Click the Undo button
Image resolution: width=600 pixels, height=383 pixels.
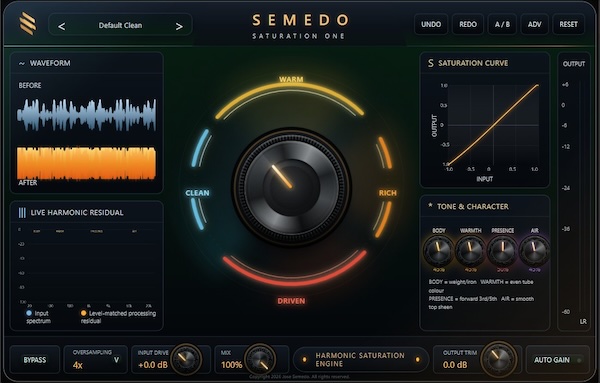pyautogui.click(x=431, y=24)
